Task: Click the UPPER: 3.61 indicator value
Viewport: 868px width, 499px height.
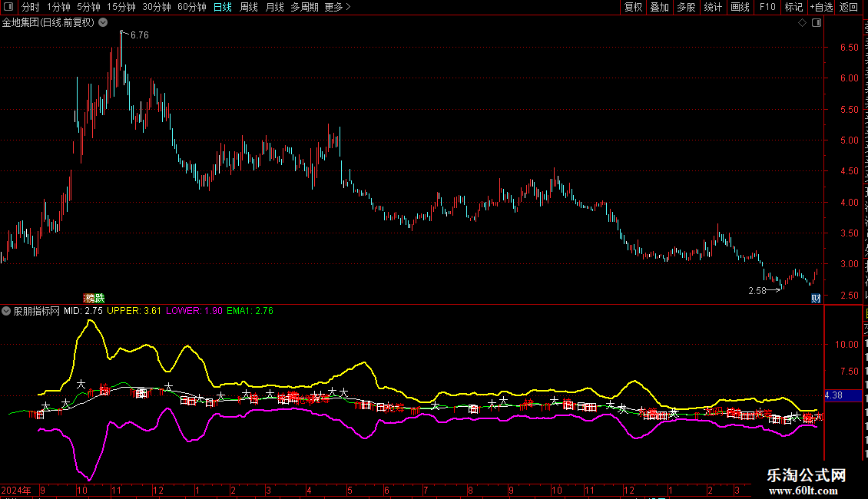Action: (134, 311)
